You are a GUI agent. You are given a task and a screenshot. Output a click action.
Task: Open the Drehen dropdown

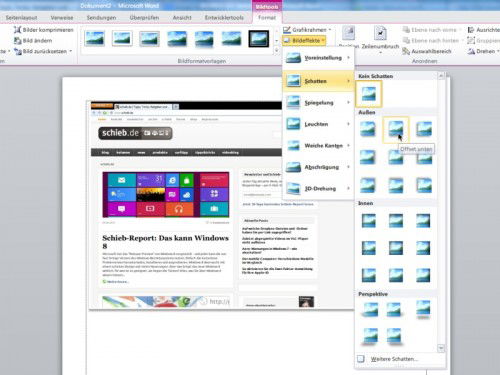[483, 51]
